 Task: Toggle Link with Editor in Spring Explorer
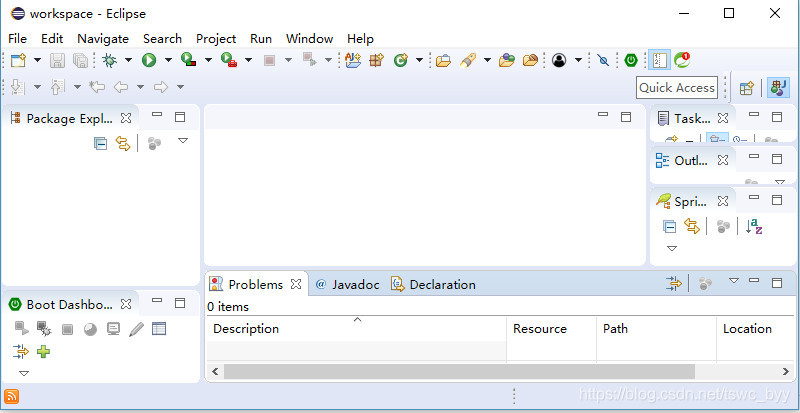(x=692, y=226)
